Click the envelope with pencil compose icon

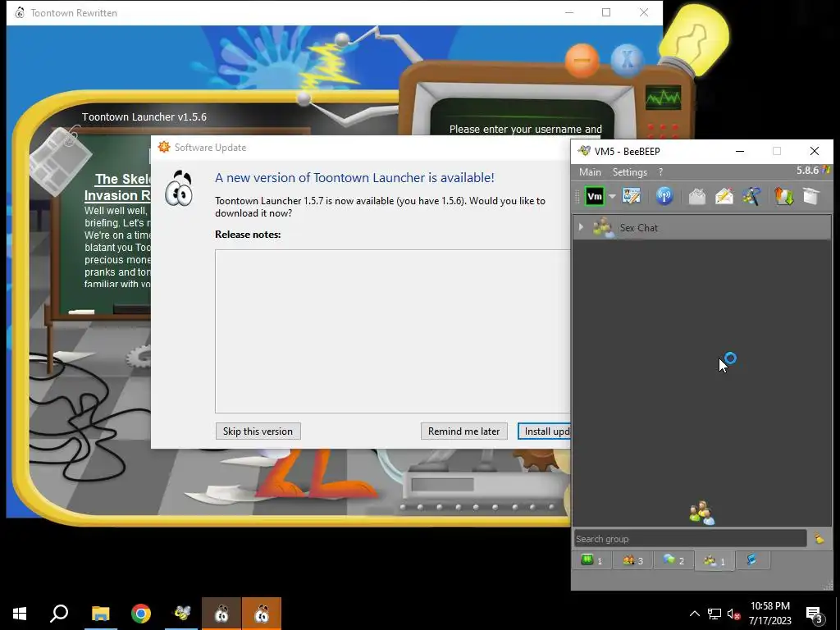tap(724, 196)
